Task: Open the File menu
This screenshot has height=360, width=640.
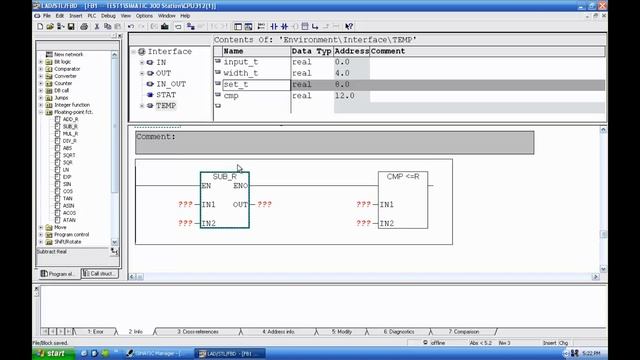Action: tap(47, 16)
